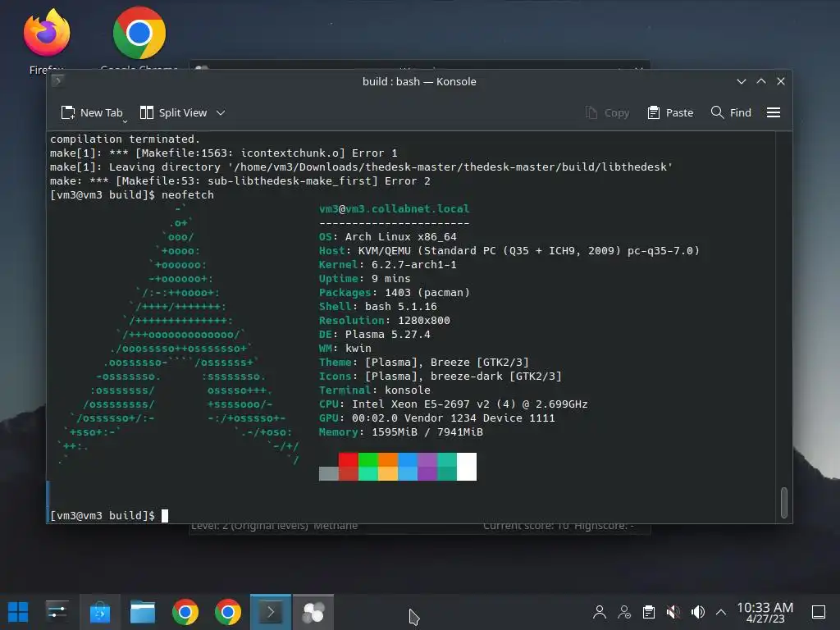Open the Find search tool
Viewport: 840px width, 630px height.
[731, 113]
